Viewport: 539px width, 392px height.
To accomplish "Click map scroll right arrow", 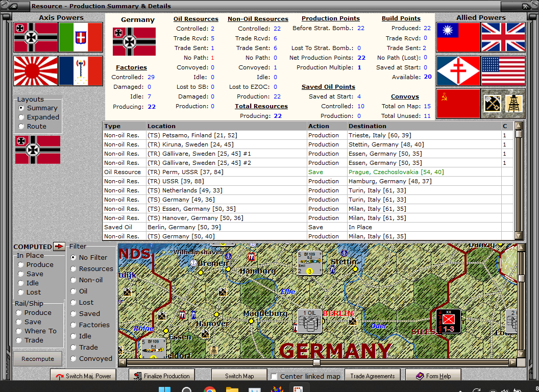I will pyautogui.click(x=512, y=362).
